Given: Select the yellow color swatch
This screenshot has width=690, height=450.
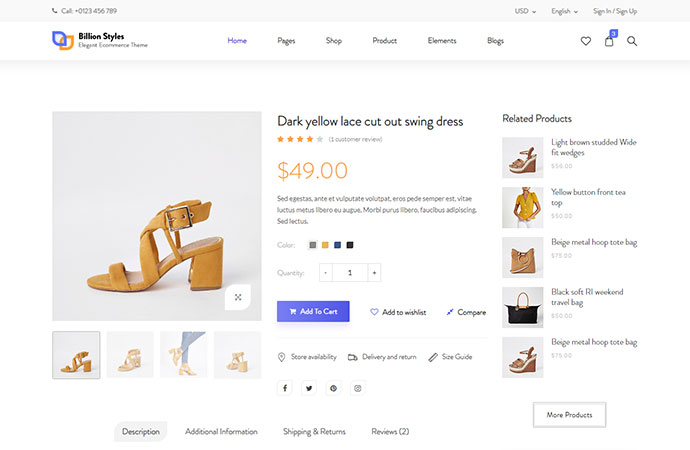Looking at the screenshot, I should click(x=325, y=244).
